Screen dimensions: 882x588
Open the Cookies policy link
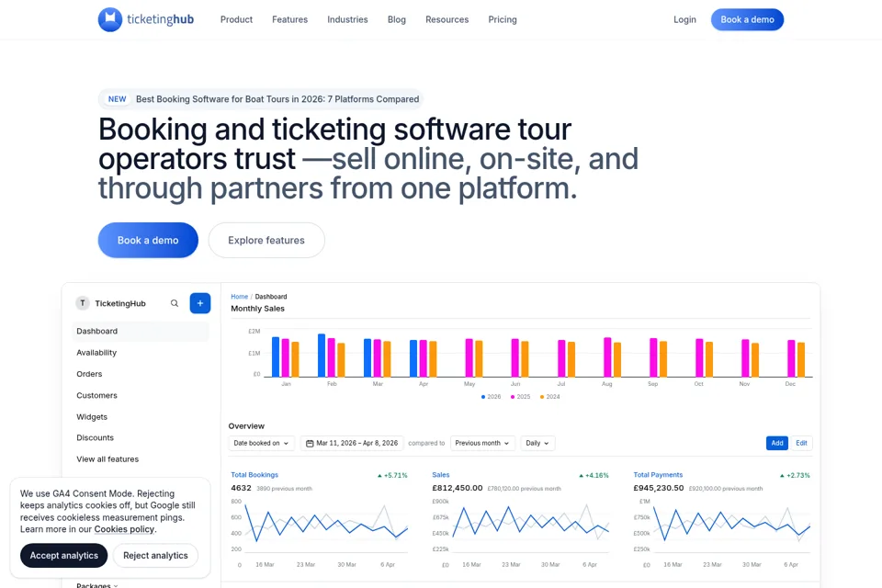(x=124, y=529)
